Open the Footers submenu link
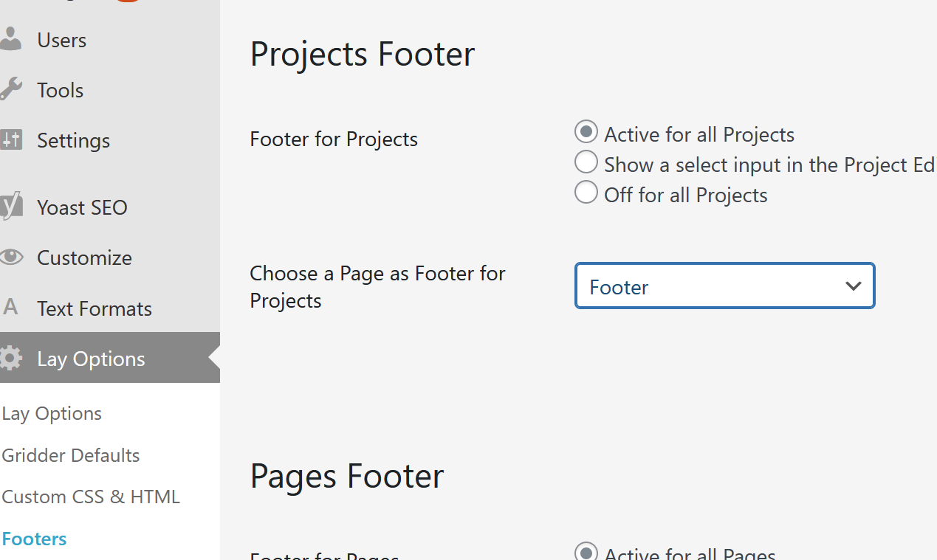Viewport: 937px width, 560px height. click(x=35, y=539)
